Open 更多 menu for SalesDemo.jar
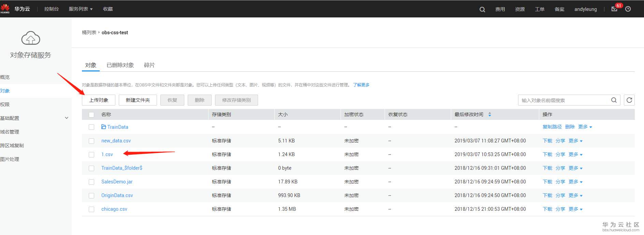 [x=575, y=182]
